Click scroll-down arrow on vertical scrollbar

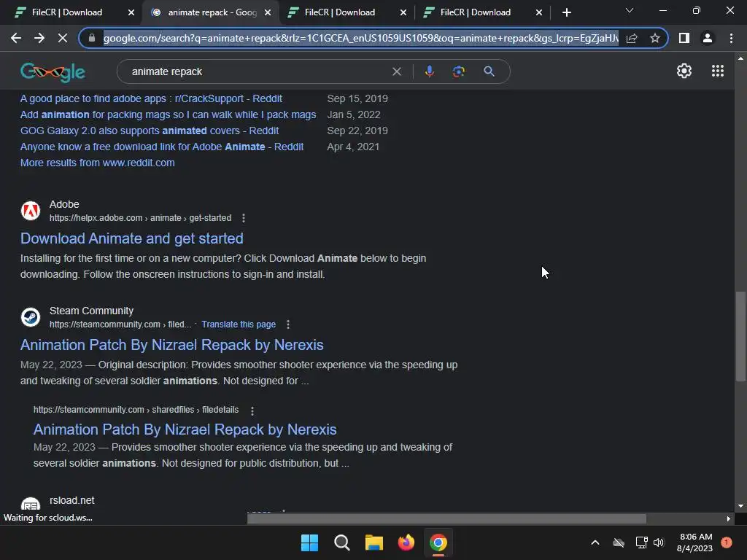tap(740, 506)
